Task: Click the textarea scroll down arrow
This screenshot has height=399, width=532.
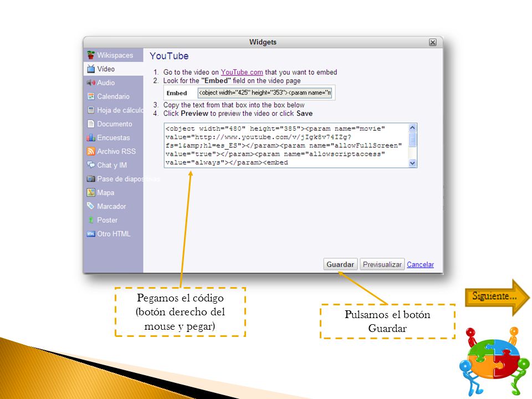Action: coord(412,163)
